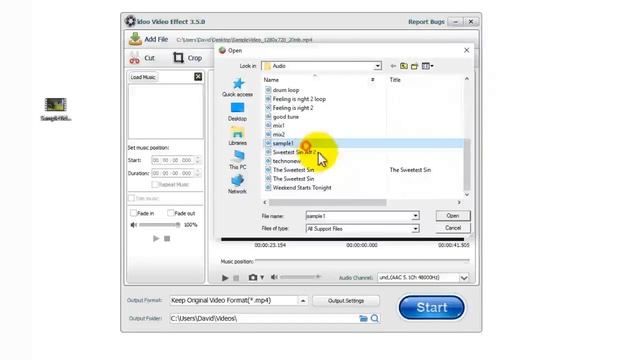Click the Output Folder path field
640x360 pixels.
264,318
